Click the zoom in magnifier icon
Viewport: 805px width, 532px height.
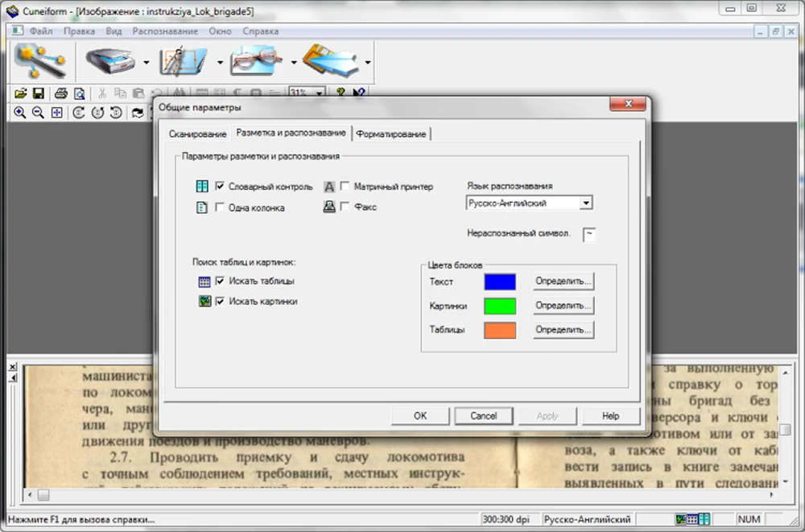click(19, 113)
